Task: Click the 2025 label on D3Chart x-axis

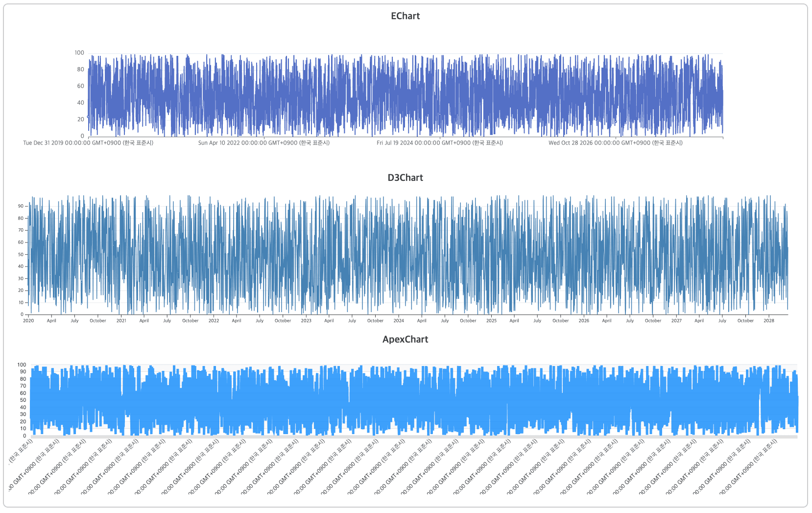Action: click(x=491, y=321)
